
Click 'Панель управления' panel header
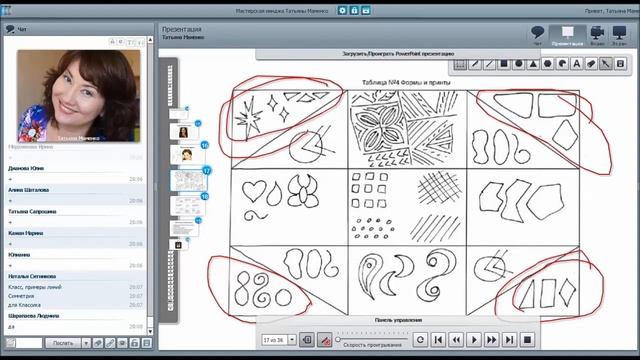398,320
